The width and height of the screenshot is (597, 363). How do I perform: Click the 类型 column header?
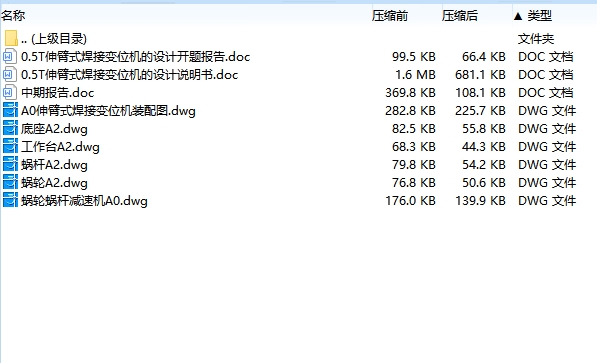pyautogui.click(x=540, y=16)
